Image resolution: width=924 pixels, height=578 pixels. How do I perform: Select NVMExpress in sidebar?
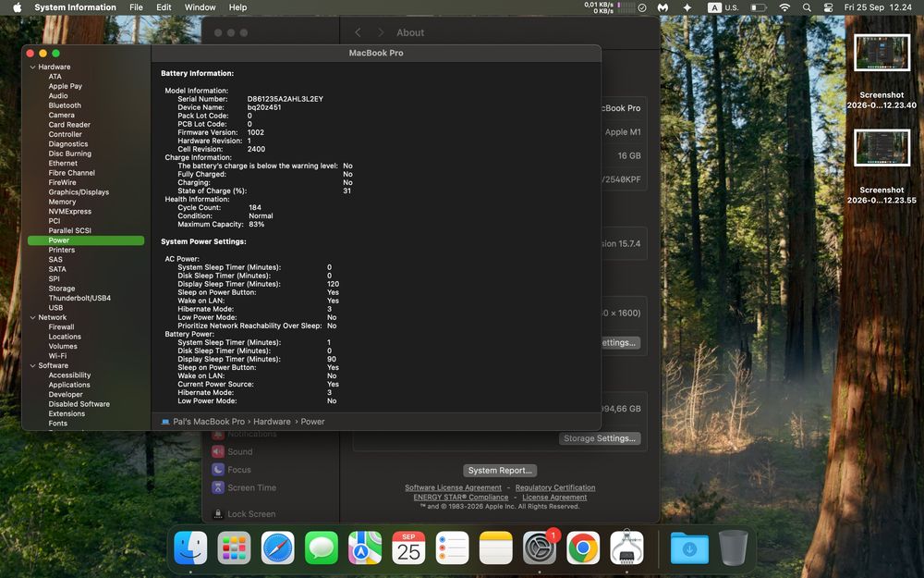click(x=69, y=212)
